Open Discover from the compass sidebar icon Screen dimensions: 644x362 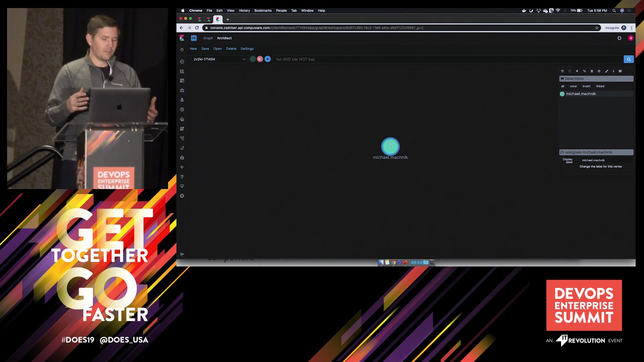[182, 62]
